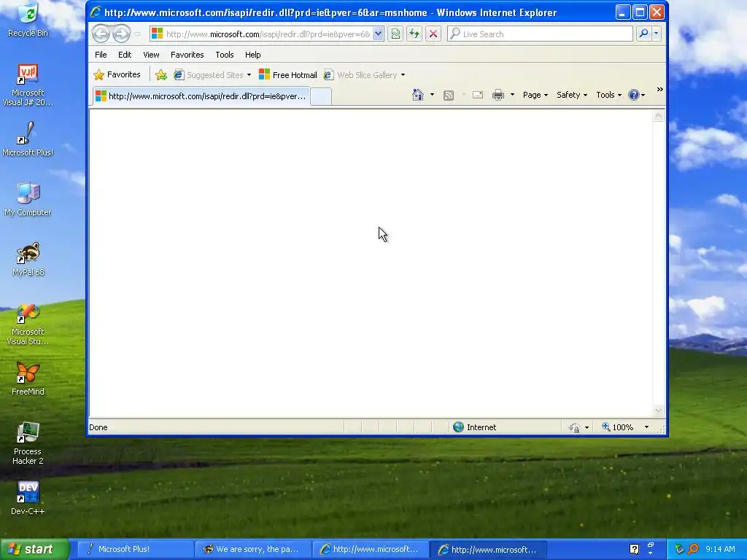The height and width of the screenshot is (560, 747).
Task: Click the red Stop loading icon
Action: pos(433,34)
